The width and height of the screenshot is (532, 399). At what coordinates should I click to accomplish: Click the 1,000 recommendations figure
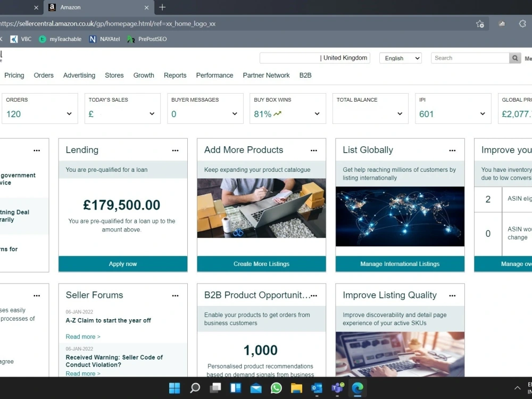[x=261, y=350]
